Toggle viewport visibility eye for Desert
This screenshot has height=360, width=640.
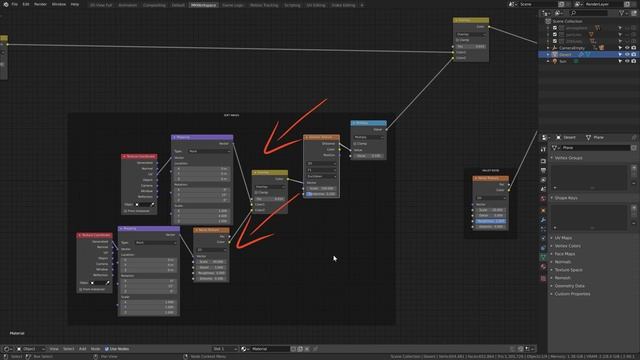pyautogui.click(x=627, y=54)
